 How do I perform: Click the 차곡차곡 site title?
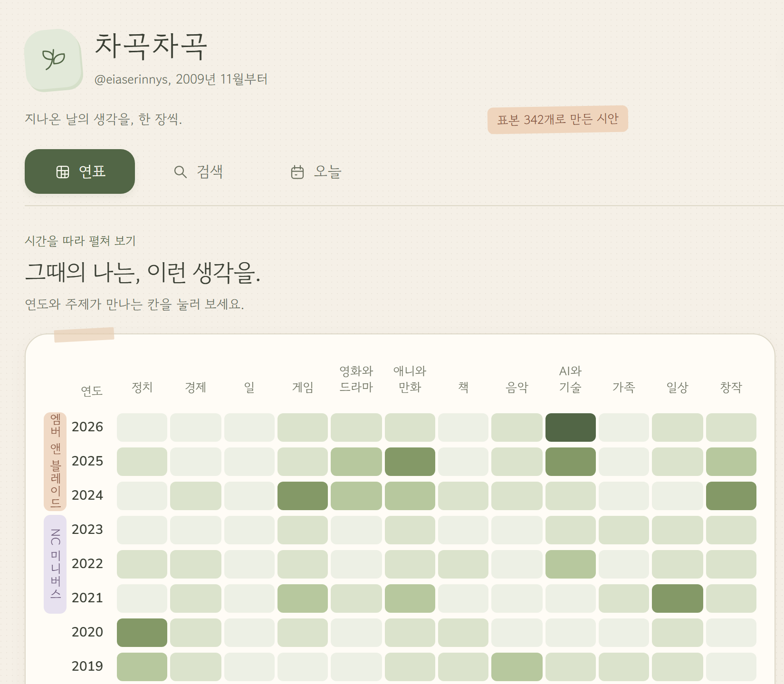click(151, 46)
